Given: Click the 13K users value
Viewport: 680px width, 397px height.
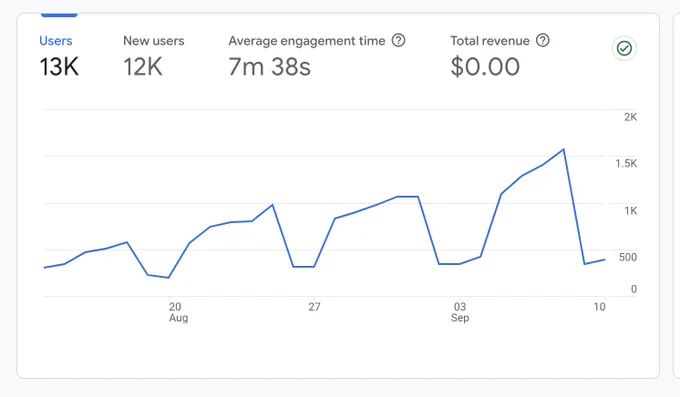Looking at the screenshot, I should (x=59, y=67).
